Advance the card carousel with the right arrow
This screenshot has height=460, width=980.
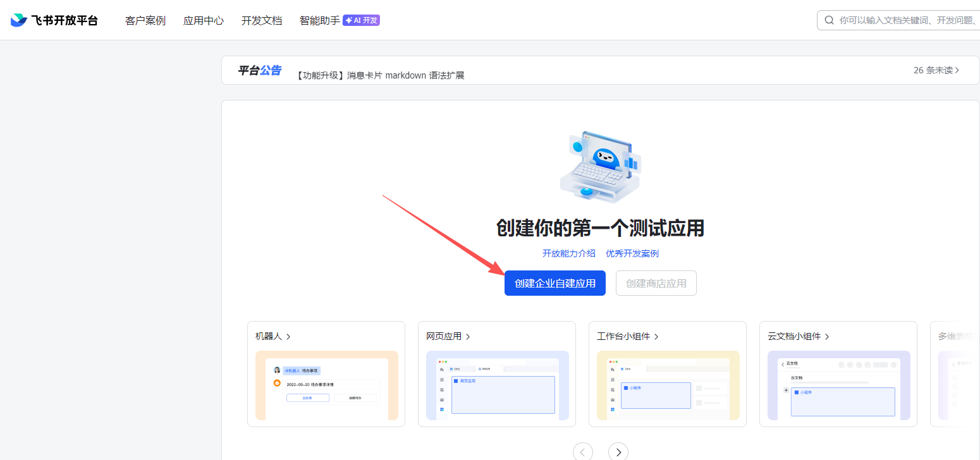[x=618, y=451]
